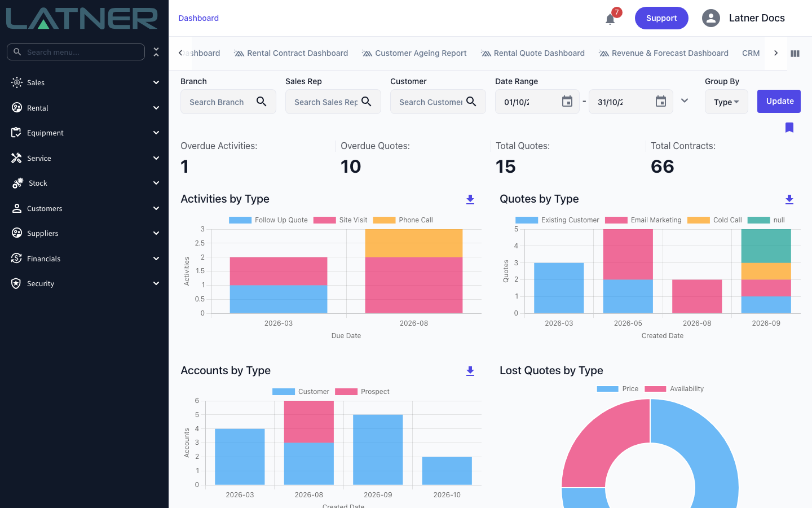Click the Rental sidebar icon
Screen dimensions: 812x508
pyautogui.click(x=17, y=108)
